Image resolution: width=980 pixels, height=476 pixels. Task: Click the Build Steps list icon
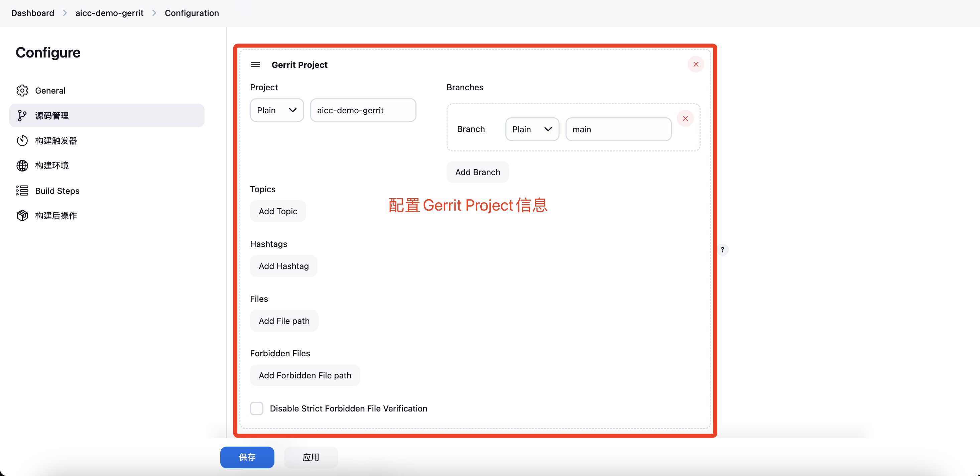pos(22,191)
